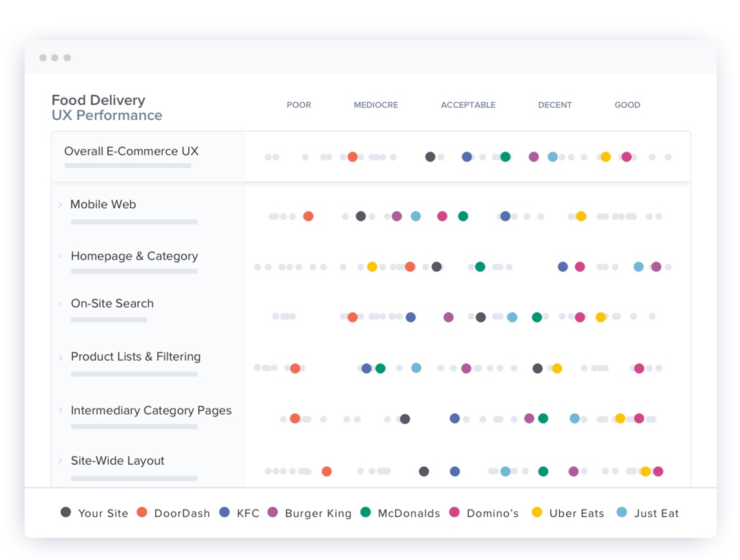This screenshot has width=740, height=560.
Task: Click the Domino's pink legend dot
Action: (x=454, y=512)
